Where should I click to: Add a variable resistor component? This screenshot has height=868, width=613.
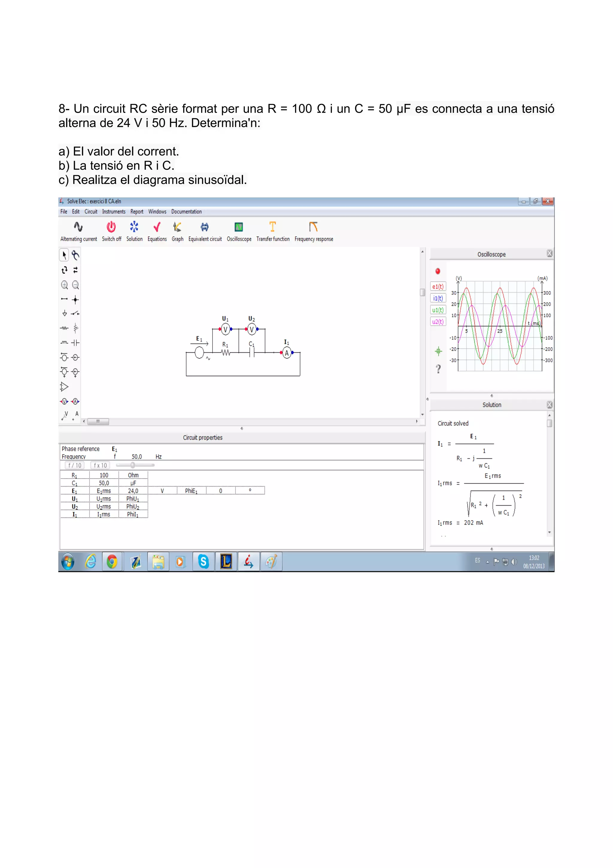pyautogui.click(x=75, y=328)
